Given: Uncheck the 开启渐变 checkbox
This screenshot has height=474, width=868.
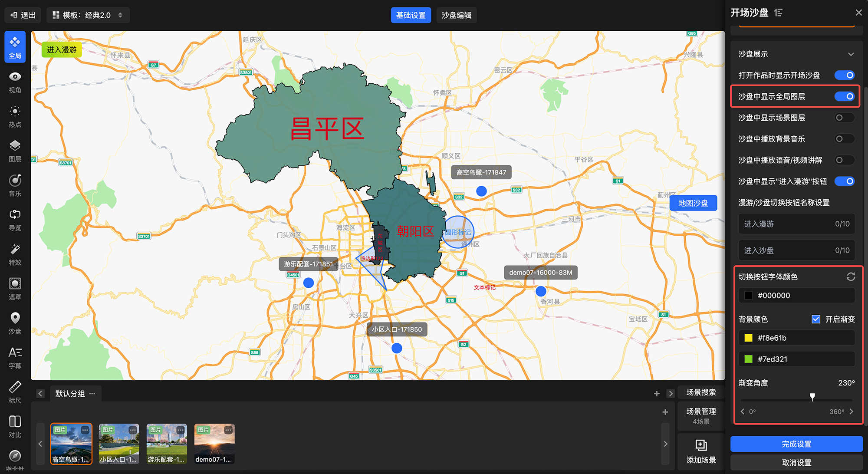Looking at the screenshot, I should [x=816, y=319].
